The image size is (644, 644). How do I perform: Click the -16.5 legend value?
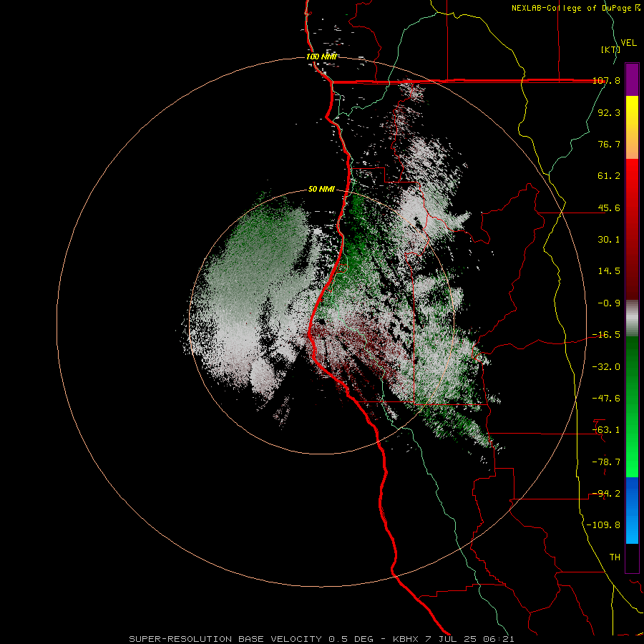606,335
